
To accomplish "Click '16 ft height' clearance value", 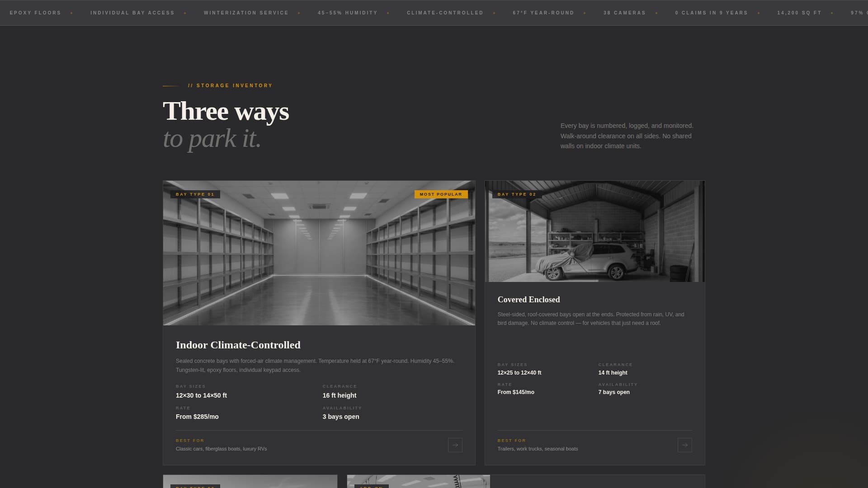I will click(x=340, y=395).
